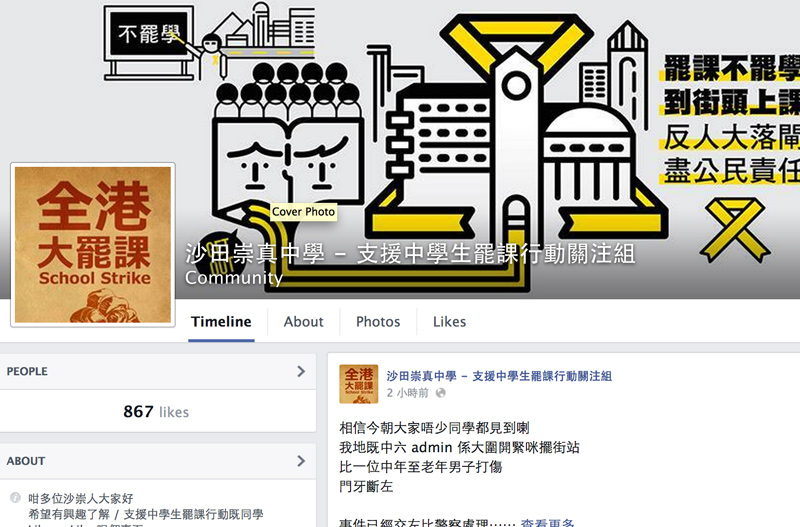Viewport: 800px width, 527px height.
Task: Open the 2 小時前 timestamp link
Action: click(408, 393)
